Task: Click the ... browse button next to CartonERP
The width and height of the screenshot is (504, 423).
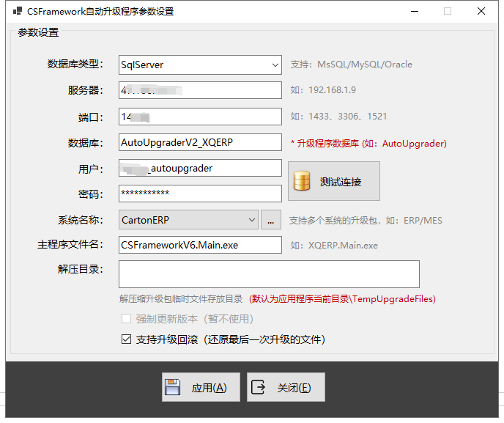Action: tap(270, 220)
